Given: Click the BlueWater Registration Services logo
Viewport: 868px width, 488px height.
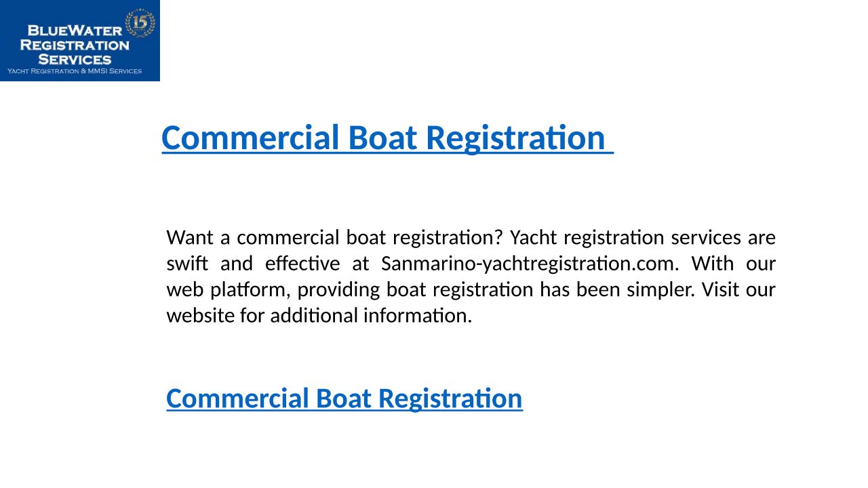Looking at the screenshot, I should [79, 41].
